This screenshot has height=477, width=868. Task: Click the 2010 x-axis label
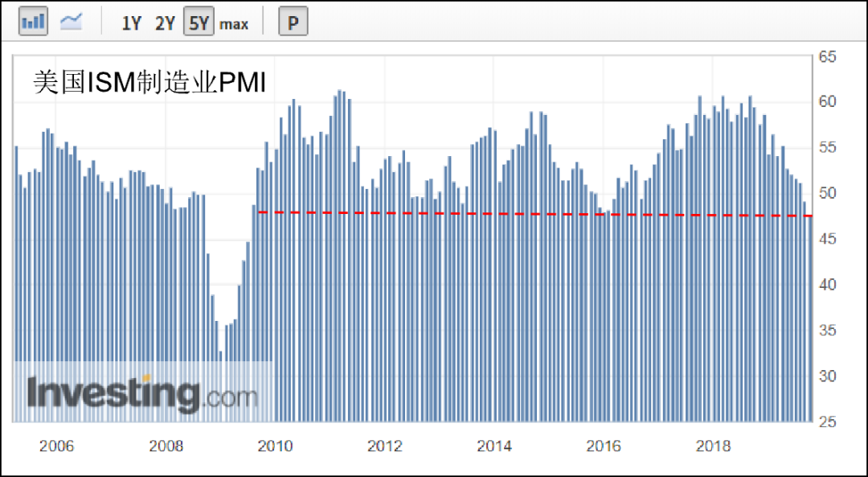(x=275, y=446)
